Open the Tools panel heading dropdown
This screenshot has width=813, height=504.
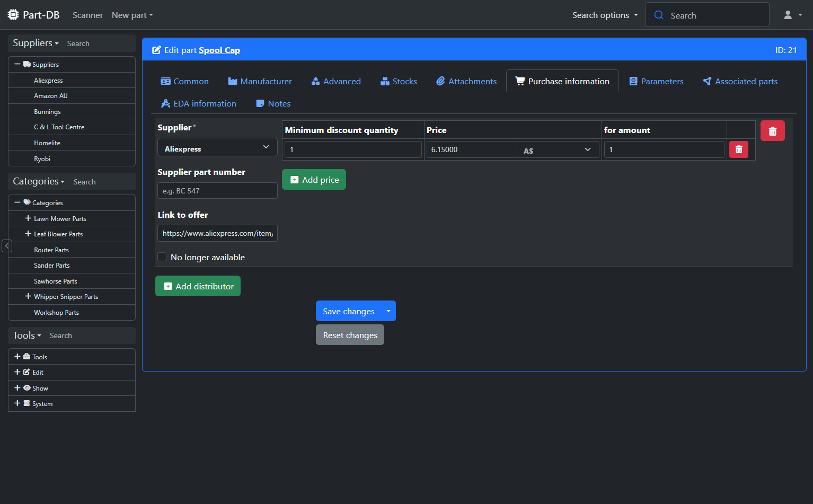pos(27,335)
